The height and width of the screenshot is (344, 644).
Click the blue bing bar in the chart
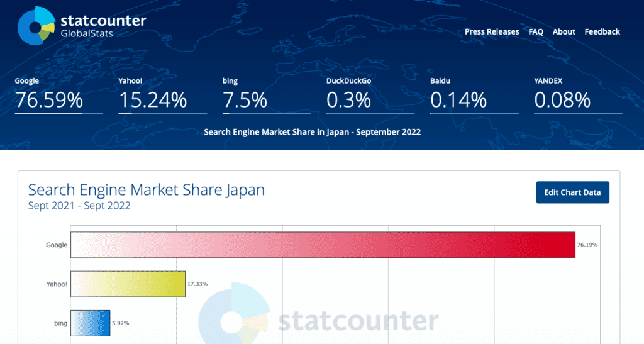click(90, 323)
